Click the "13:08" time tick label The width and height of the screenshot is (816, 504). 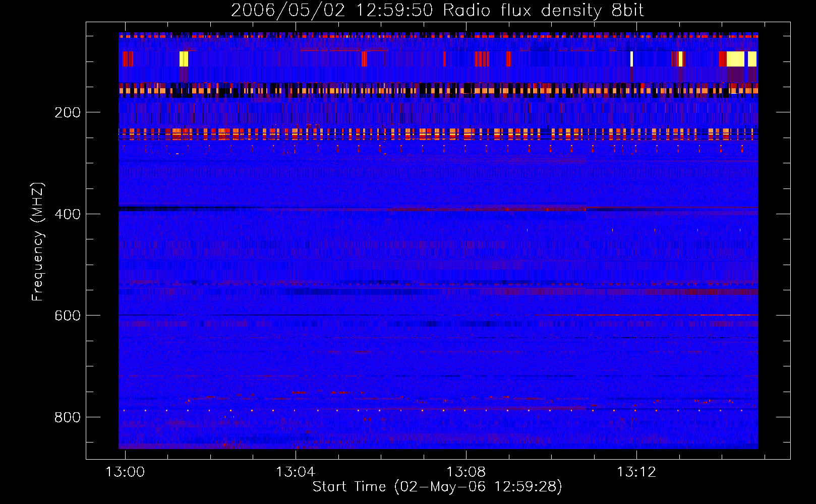point(466,472)
